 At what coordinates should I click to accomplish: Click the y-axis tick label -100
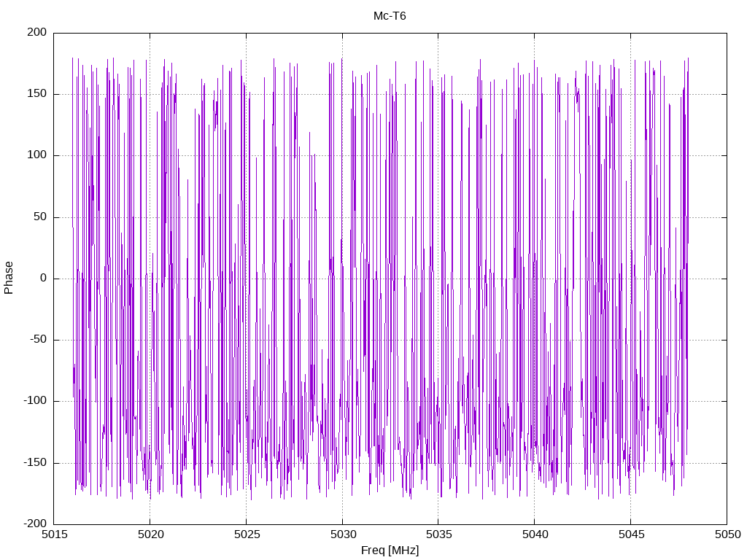tap(35, 401)
